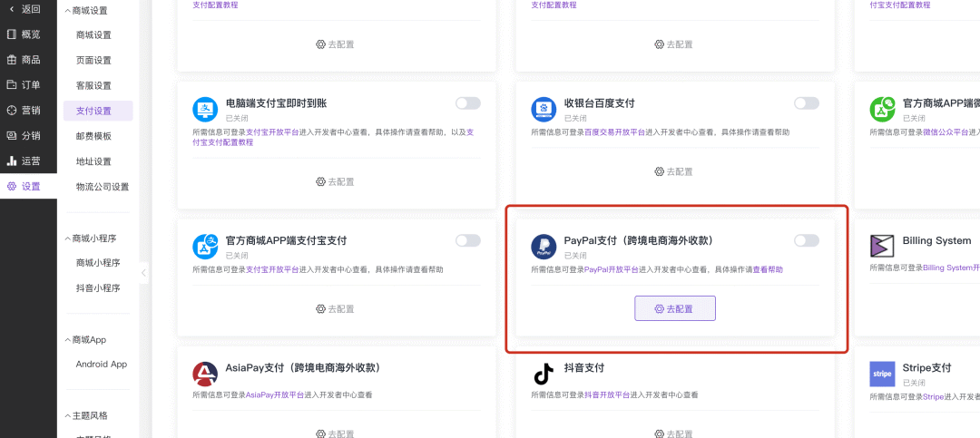Click the PayPal logo icon
Screen dimensions: 980x438
[544, 247]
